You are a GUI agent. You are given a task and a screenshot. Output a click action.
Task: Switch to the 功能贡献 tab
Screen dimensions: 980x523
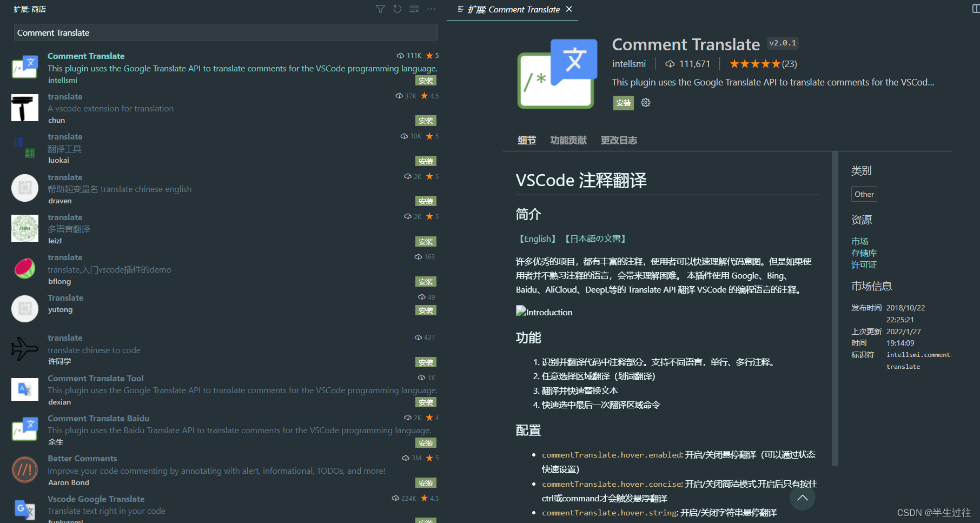pos(568,140)
